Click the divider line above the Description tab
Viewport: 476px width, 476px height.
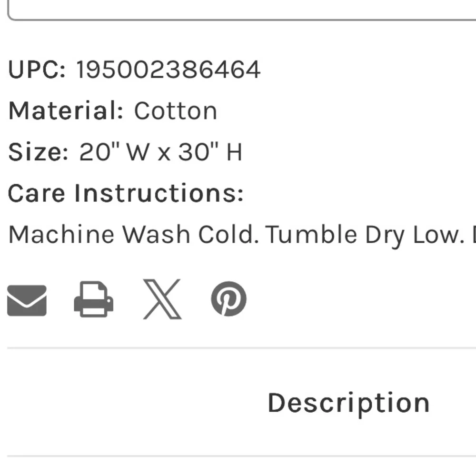[242, 348]
